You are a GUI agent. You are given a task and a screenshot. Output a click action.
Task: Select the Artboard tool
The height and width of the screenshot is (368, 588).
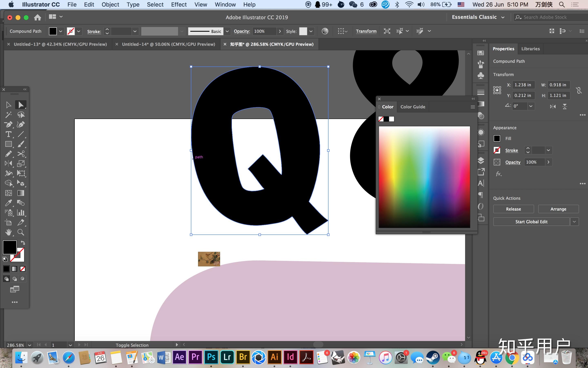(x=8, y=222)
